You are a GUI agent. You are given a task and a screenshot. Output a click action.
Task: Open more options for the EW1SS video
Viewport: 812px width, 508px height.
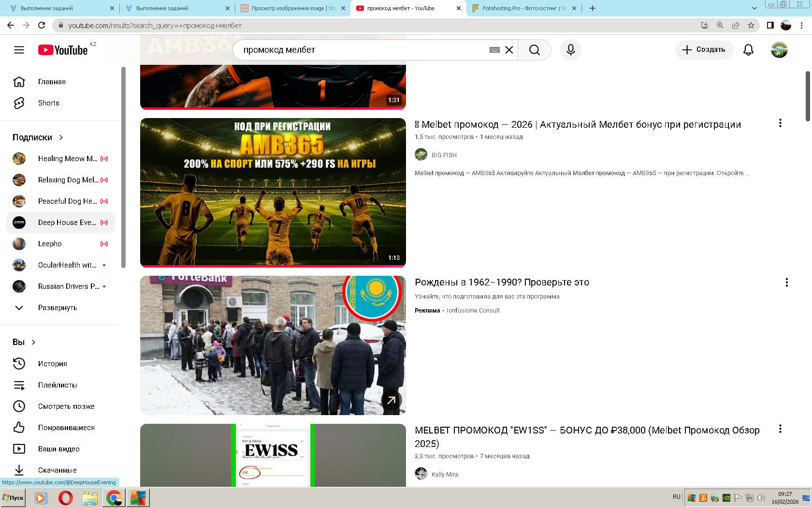780,429
